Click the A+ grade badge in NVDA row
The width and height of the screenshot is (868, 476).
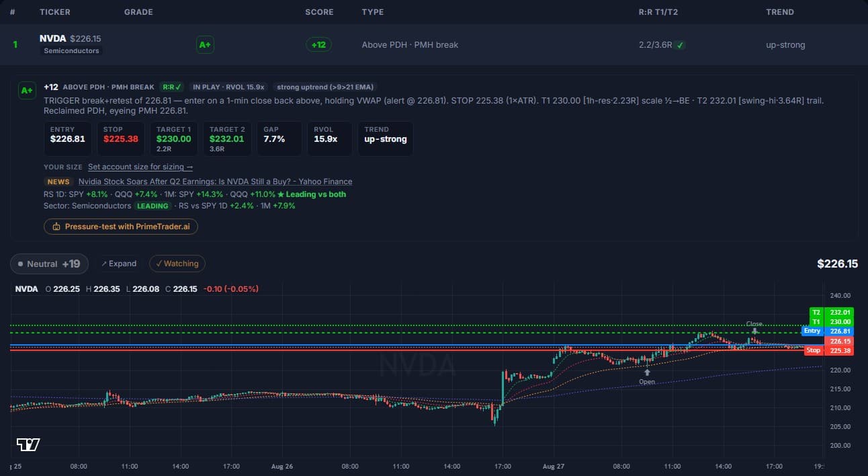[205, 45]
